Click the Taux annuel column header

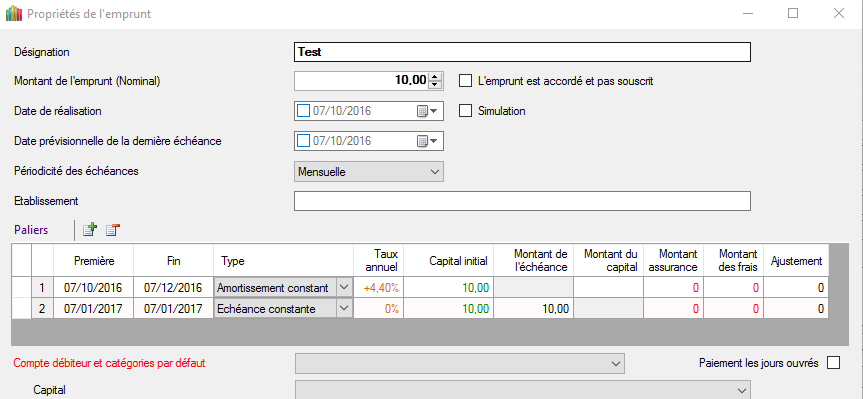coord(378,261)
